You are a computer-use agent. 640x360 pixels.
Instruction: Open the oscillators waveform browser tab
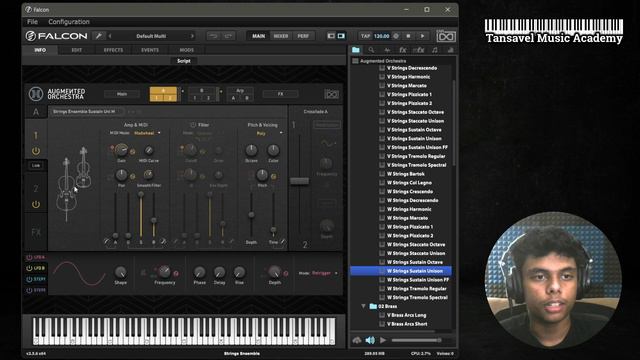387,50
